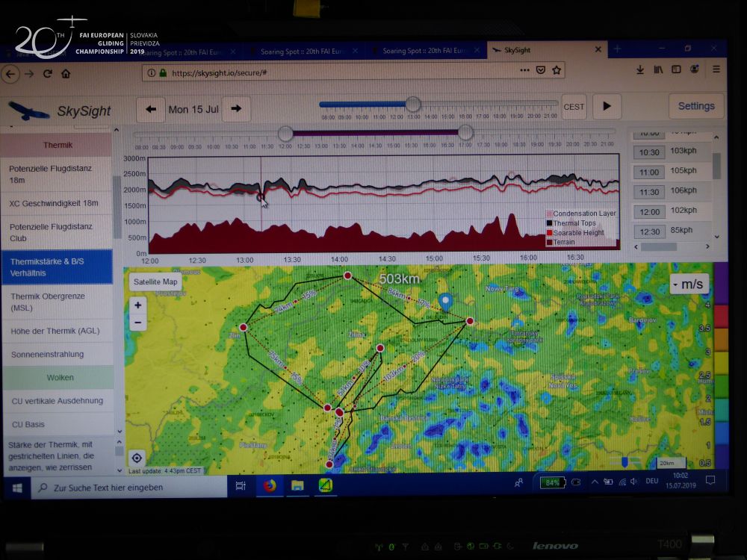Switch to second Soaring Spot tab
The height and width of the screenshot is (560, 747).
point(303,51)
